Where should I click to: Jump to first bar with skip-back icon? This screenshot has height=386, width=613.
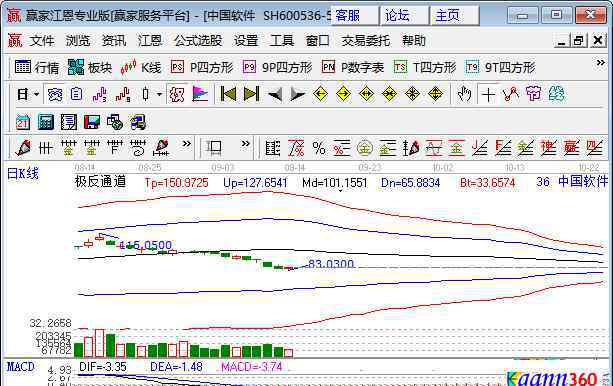pyautogui.click(x=228, y=94)
